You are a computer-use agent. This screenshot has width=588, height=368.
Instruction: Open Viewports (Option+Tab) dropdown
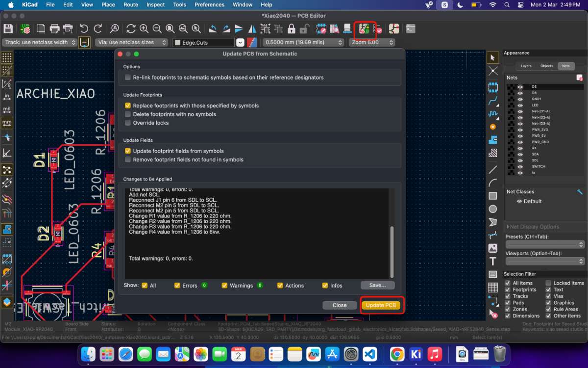545,261
